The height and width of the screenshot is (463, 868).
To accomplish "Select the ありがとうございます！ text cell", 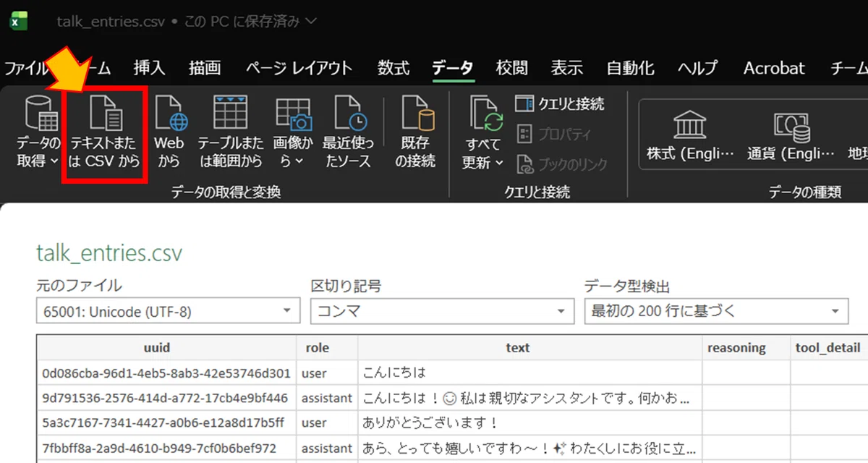I will pyautogui.click(x=529, y=422).
